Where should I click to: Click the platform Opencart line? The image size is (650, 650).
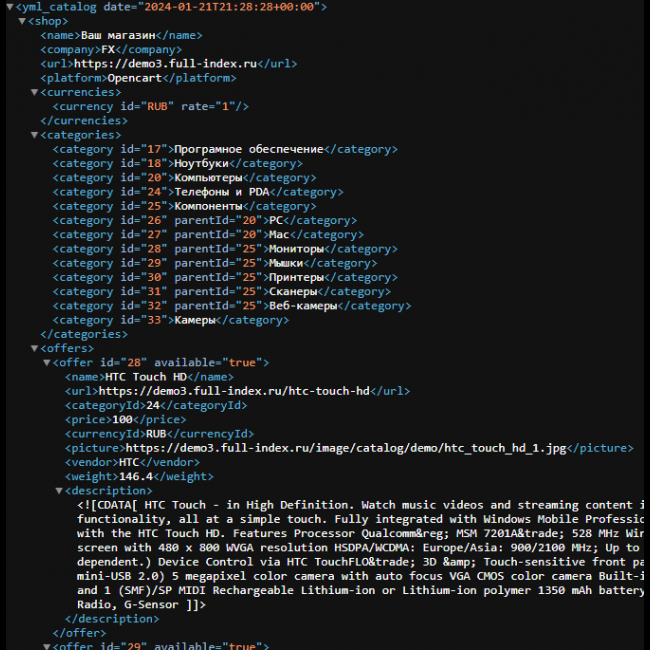[138, 78]
